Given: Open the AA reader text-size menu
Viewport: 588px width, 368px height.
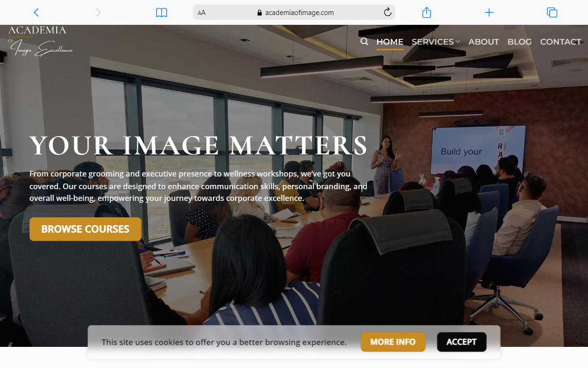Looking at the screenshot, I should coord(202,13).
